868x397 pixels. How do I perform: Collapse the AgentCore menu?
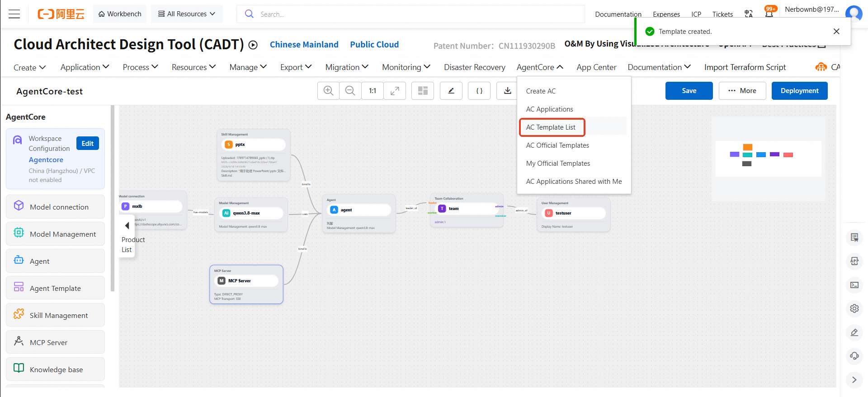(540, 67)
